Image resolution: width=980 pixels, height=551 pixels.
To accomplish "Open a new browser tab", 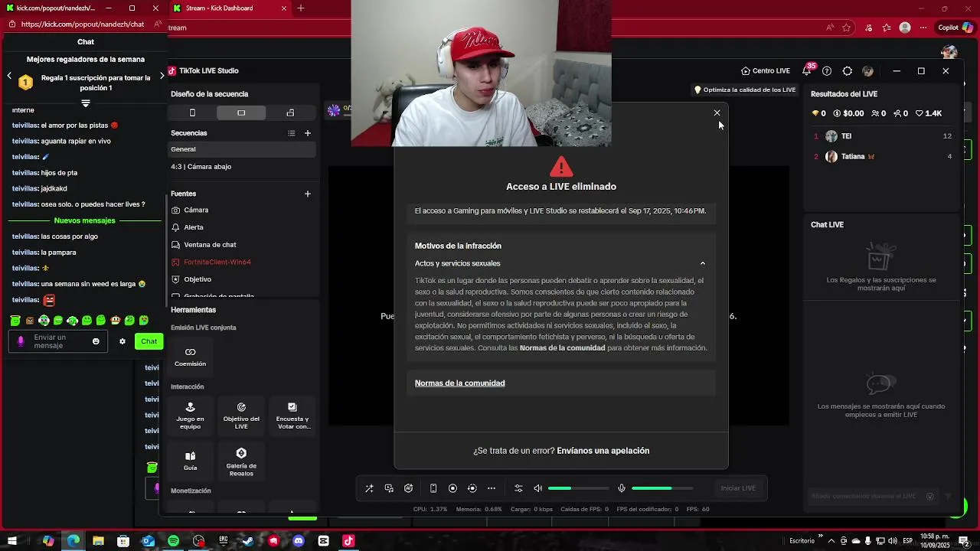I will tap(301, 8).
